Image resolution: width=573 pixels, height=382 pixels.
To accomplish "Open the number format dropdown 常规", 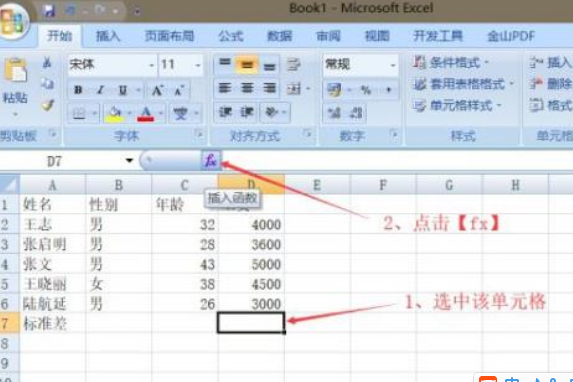I will [393, 65].
